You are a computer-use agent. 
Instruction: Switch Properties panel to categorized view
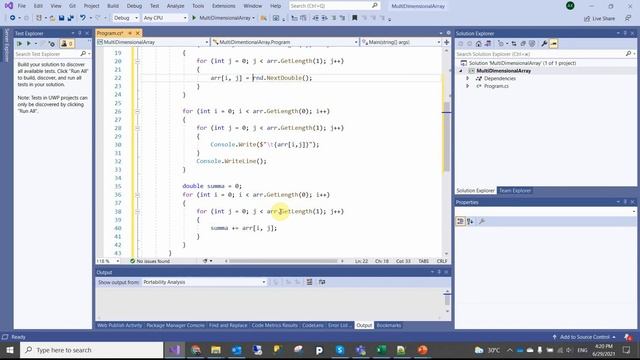pyautogui.click(x=460, y=221)
